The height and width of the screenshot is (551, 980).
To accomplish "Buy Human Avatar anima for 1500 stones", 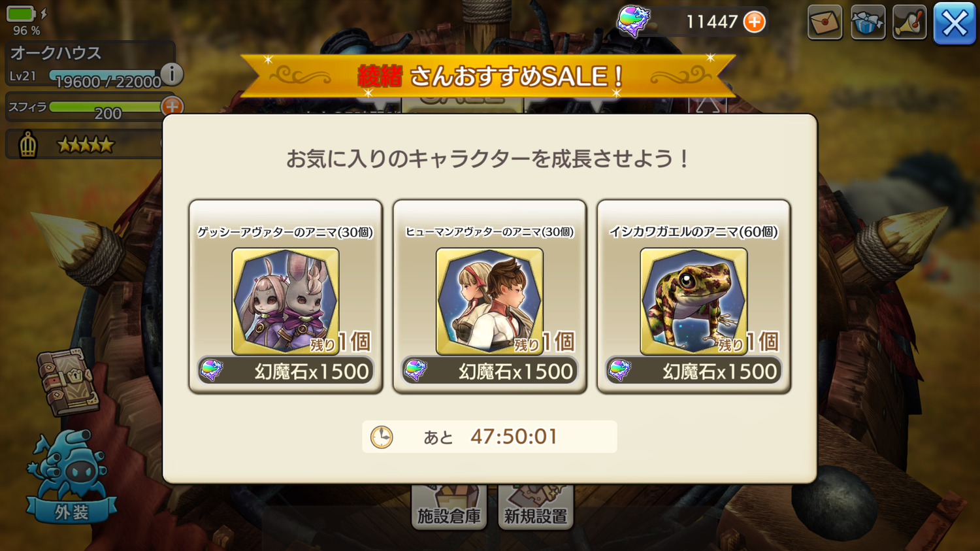I will tap(489, 371).
